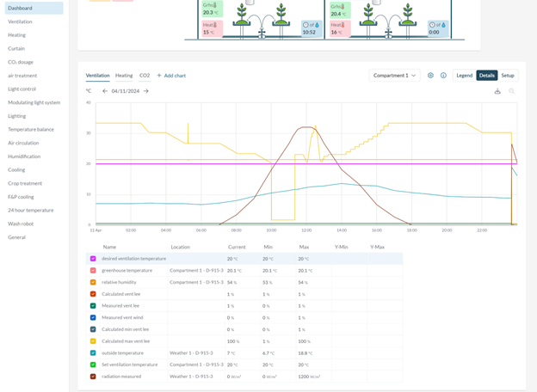This screenshot has width=537, height=392.
Task: Open the Compartment 1 dropdown
Action: pos(395,76)
